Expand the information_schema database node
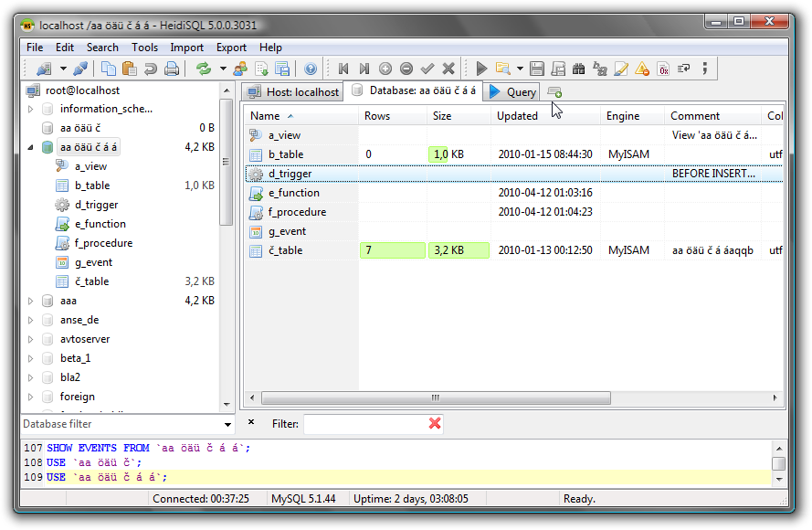Viewport: 812px width, 530px height. tap(30, 109)
